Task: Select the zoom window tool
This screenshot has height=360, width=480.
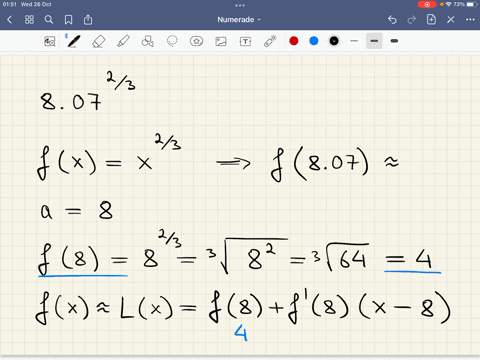Action: (50, 41)
